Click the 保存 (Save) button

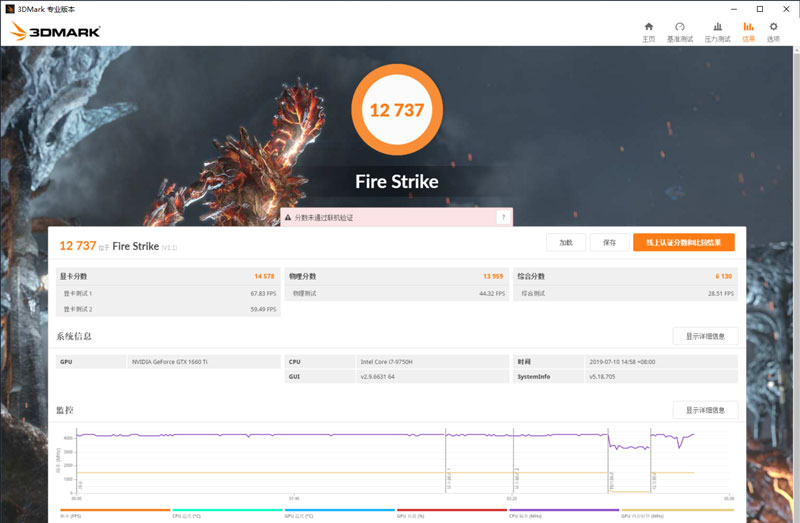[x=609, y=242]
